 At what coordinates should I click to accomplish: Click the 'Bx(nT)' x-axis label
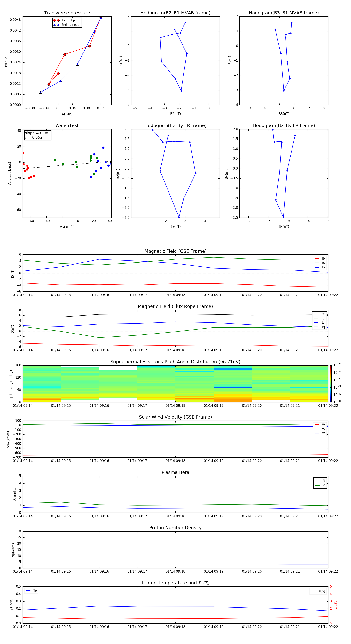tap(284, 227)
